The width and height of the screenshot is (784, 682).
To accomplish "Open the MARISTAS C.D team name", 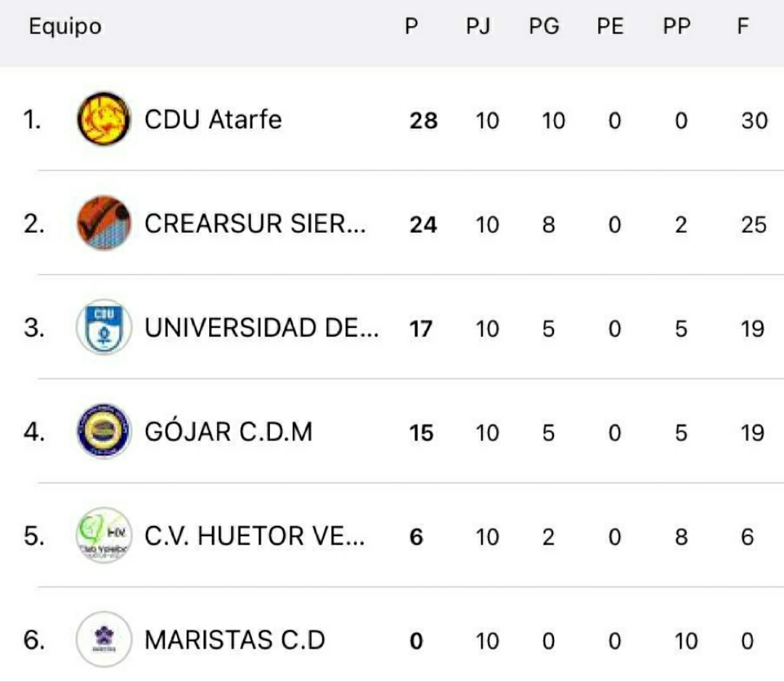I will (x=235, y=640).
